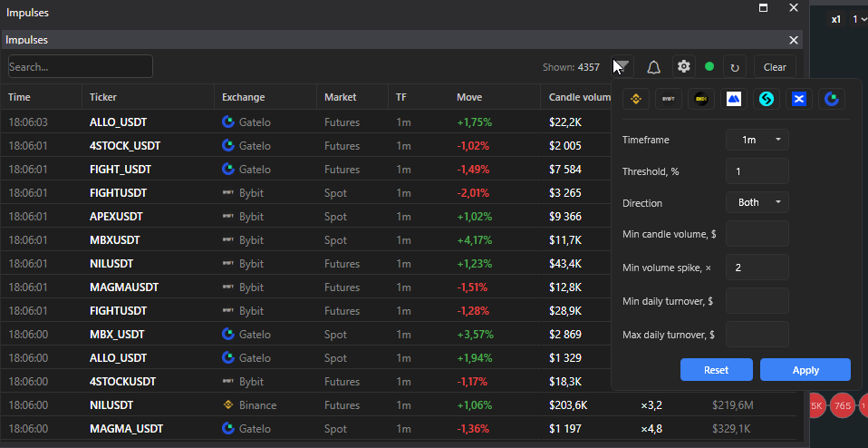Image resolution: width=868 pixels, height=448 pixels.
Task: Select the MAGMA_USDT ticker
Action: click(126, 428)
